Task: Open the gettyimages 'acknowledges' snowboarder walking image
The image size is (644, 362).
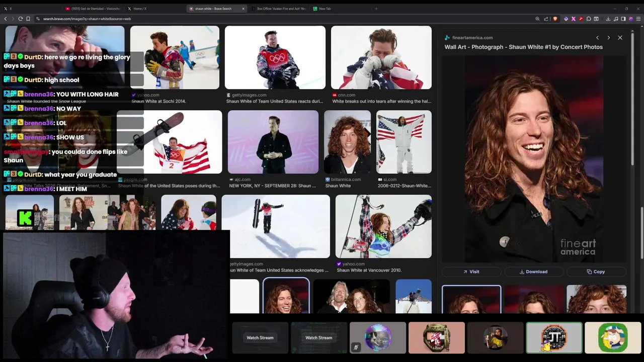Action: 276,226
